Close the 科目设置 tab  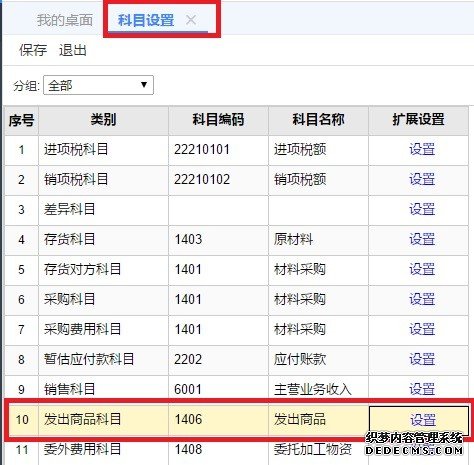tap(191, 20)
